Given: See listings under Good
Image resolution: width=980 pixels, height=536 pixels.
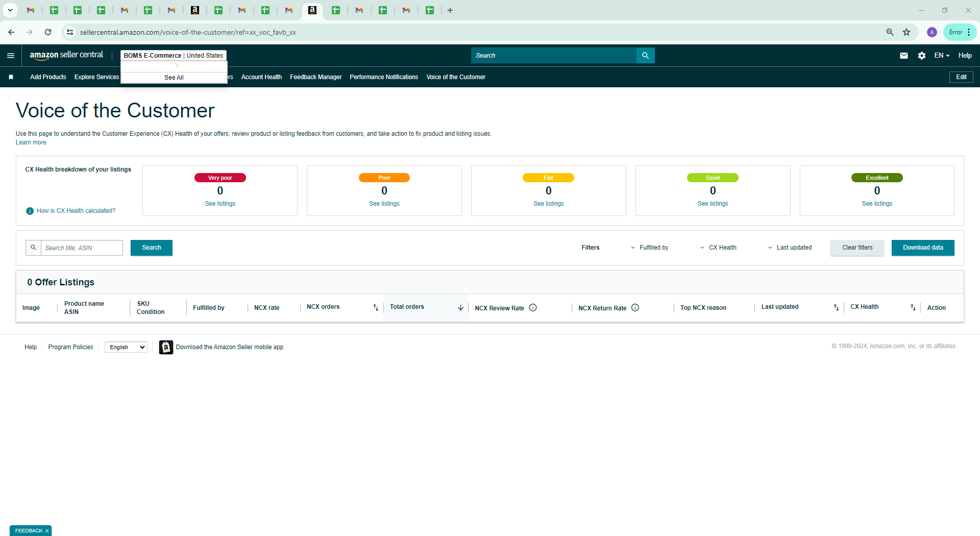Looking at the screenshot, I should 713,204.
